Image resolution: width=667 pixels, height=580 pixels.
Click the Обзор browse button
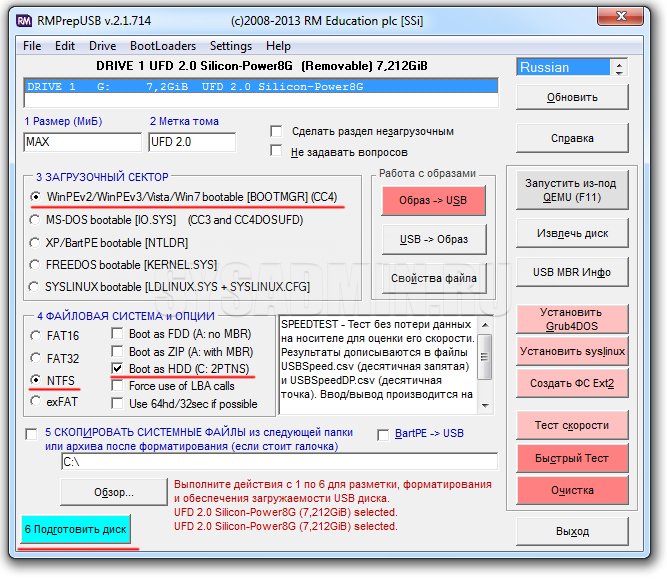113,492
